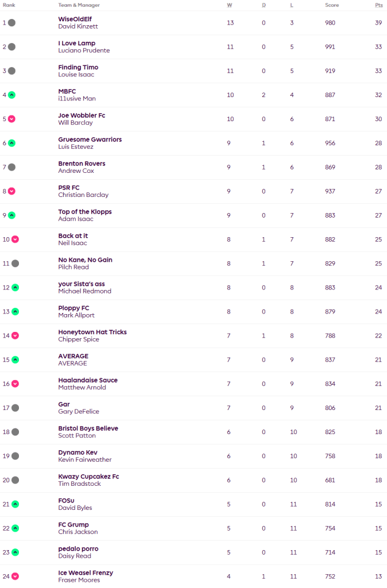
Task: Sort table by the L column header
Action: [293, 5]
